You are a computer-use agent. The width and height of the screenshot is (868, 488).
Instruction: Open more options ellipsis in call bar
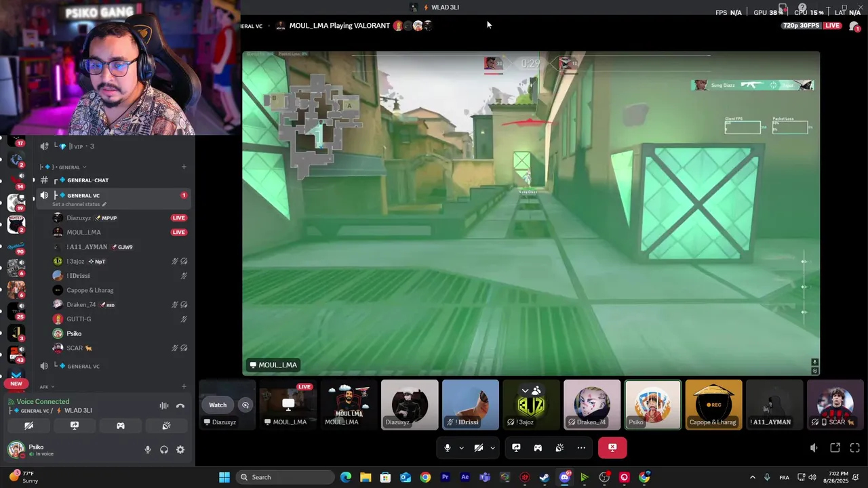[x=581, y=447]
